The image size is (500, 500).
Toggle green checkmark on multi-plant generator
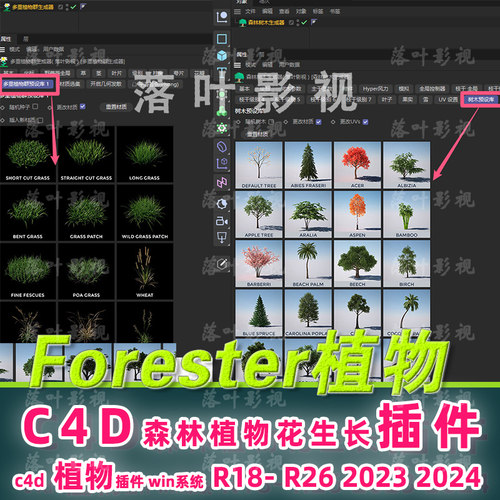pos(73,7)
